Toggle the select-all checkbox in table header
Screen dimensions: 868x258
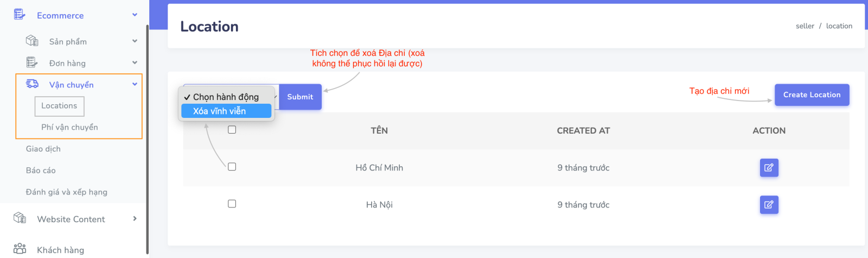(x=232, y=130)
